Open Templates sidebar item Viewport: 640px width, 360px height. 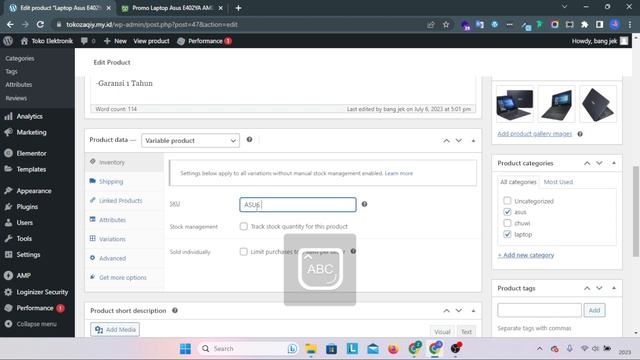(x=31, y=169)
